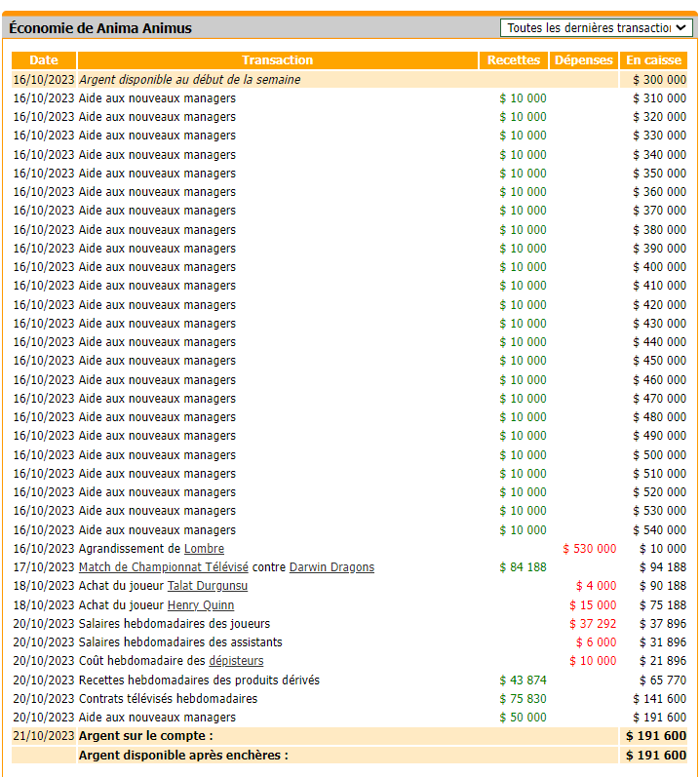Open the 'Toutes les dernières transactions' dropdown

tap(596, 27)
